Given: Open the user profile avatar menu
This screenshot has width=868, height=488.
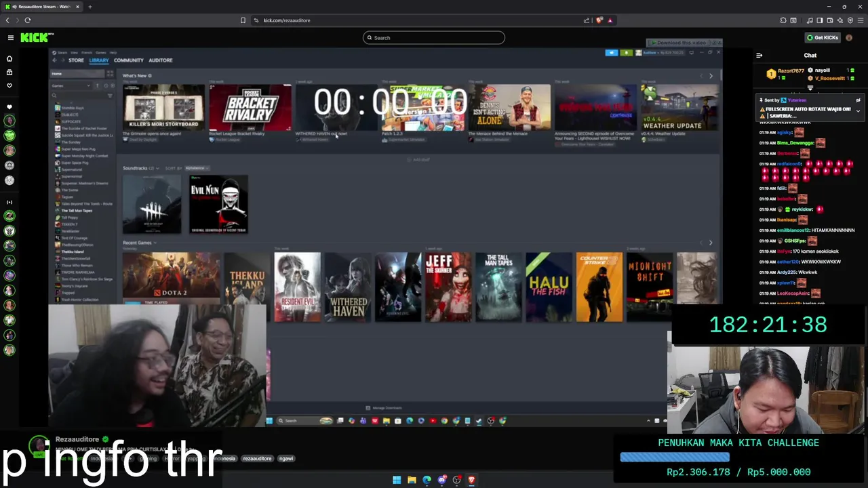Looking at the screenshot, I should coord(849,37).
